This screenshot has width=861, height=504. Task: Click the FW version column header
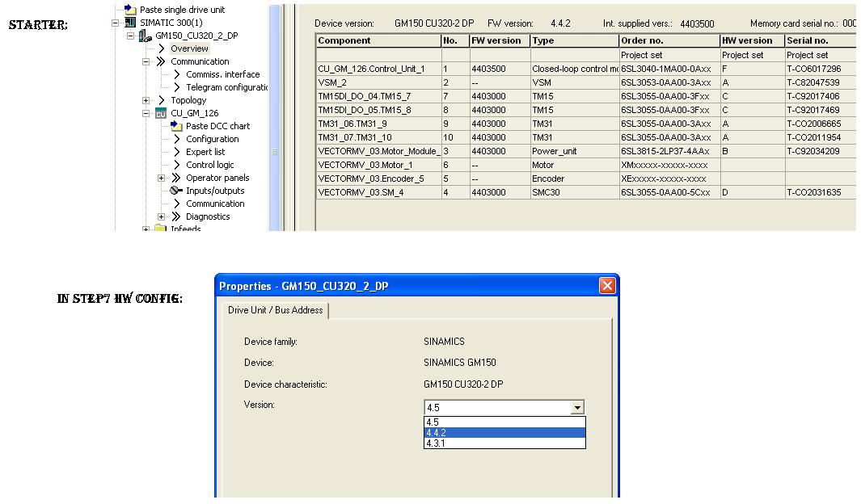(500, 40)
